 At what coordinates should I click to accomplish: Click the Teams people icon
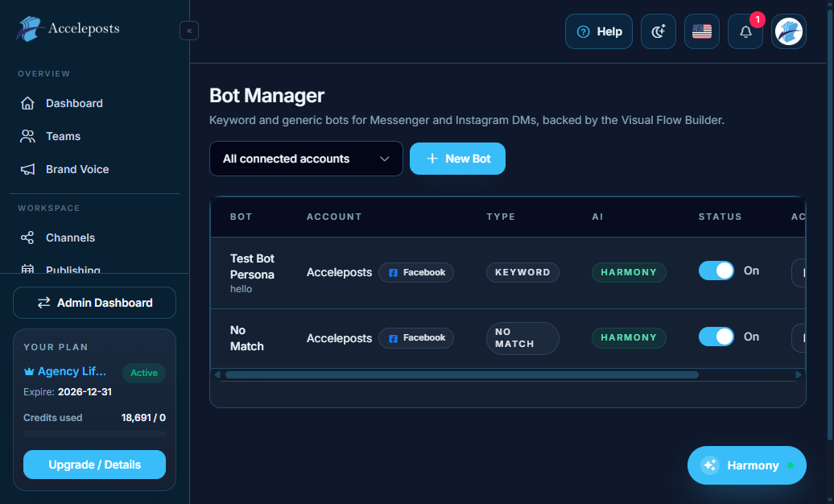click(27, 136)
